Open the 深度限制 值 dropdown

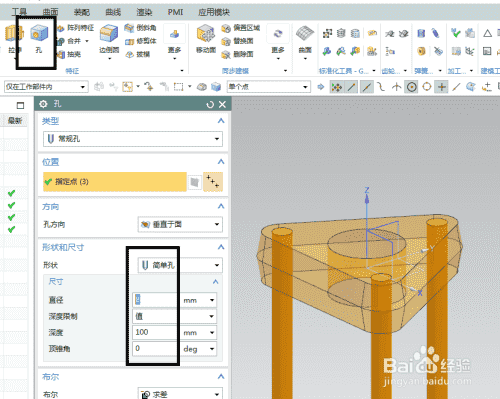click(x=174, y=316)
